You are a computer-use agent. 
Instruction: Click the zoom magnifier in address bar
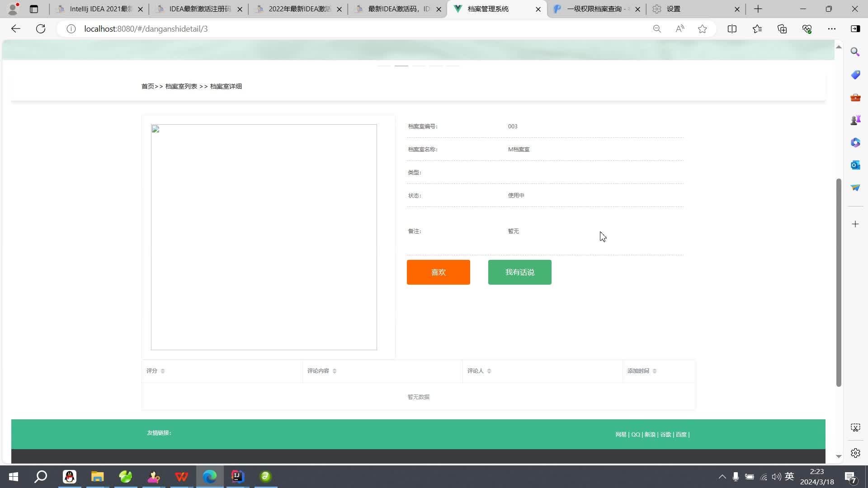[657, 29]
